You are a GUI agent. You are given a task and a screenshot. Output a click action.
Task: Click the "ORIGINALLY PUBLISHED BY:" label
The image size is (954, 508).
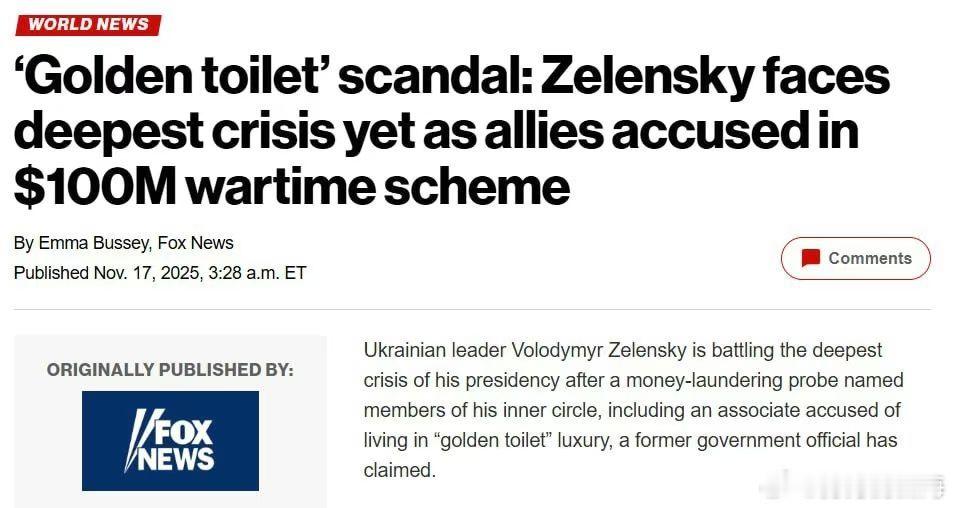pyautogui.click(x=170, y=370)
